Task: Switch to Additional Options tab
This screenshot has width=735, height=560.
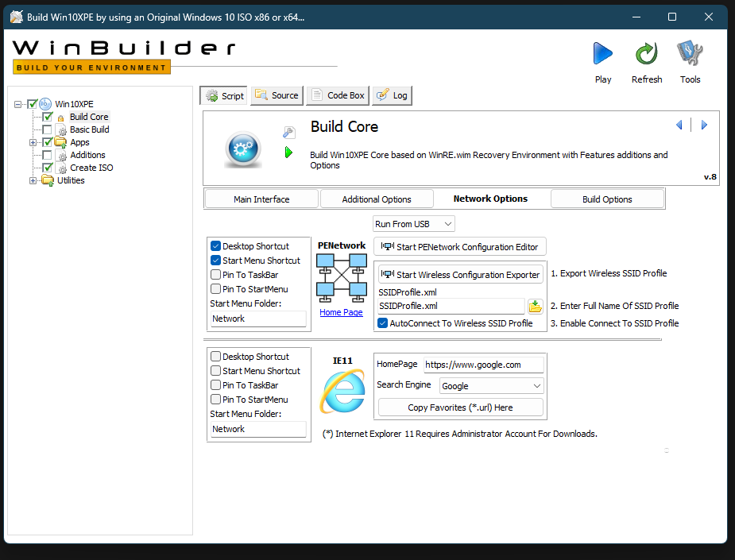Action: tap(377, 199)
